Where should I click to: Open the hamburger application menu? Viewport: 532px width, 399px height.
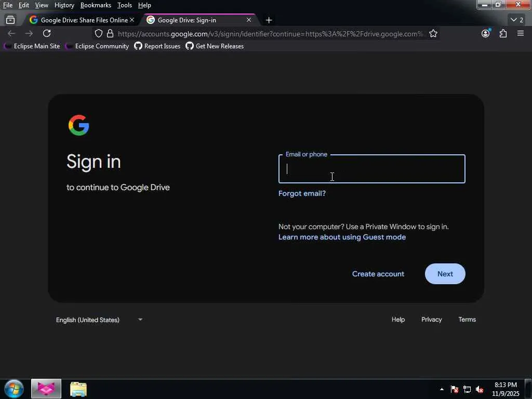point(521,33)
